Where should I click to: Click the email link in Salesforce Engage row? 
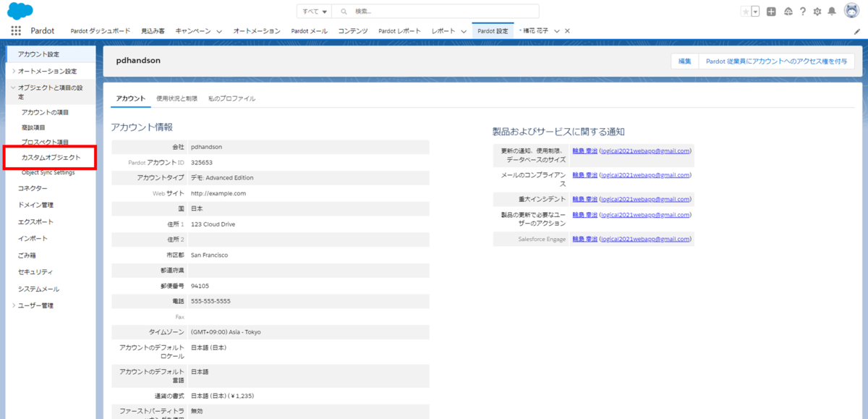pos(645,239)
